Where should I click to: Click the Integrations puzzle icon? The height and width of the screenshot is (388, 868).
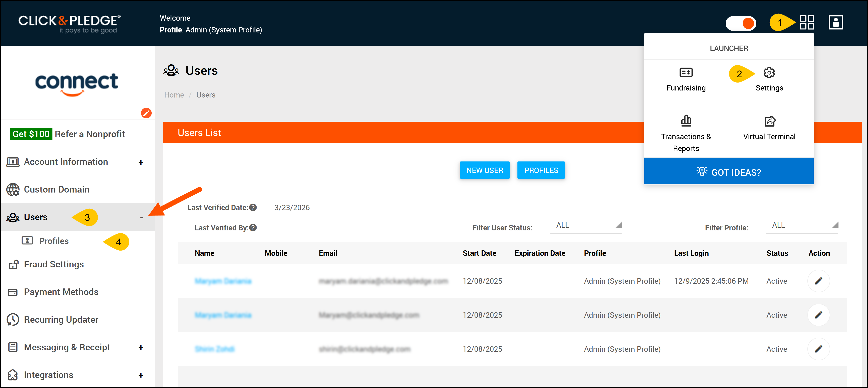point(13,375)
